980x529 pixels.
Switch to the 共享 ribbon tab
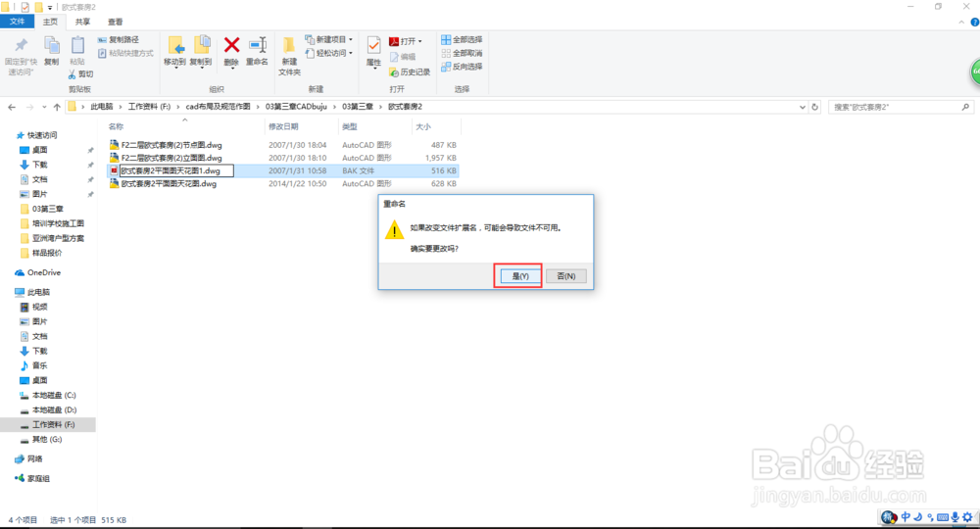tap(82, 22)
